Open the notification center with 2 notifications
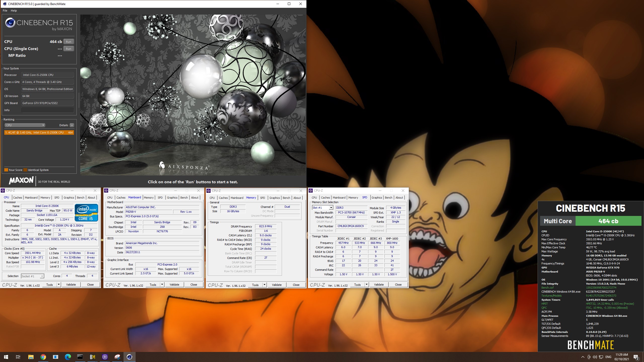Screen dimensions: 644x362 tap(636, 357)
